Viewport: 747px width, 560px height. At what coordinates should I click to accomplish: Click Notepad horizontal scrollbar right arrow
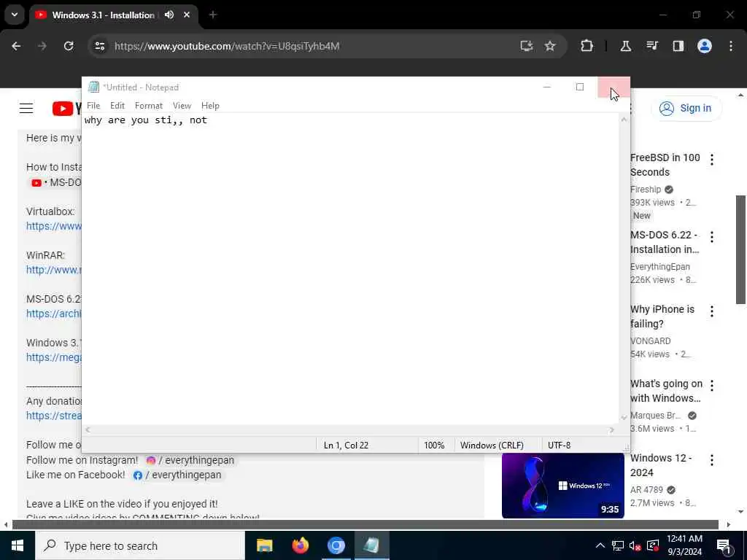[x=612, y=429]
